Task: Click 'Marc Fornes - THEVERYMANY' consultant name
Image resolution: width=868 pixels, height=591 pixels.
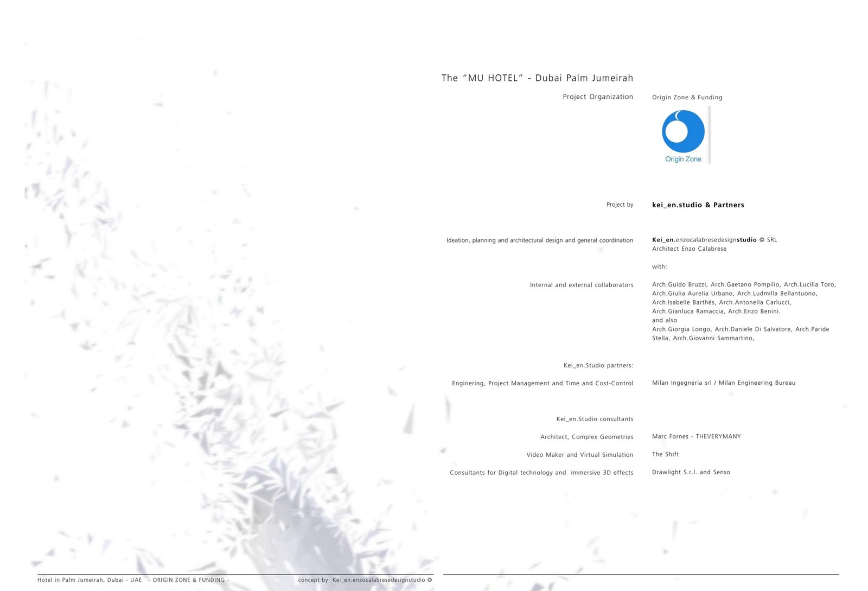Action: pyautogui.click(x=696, y=436)
